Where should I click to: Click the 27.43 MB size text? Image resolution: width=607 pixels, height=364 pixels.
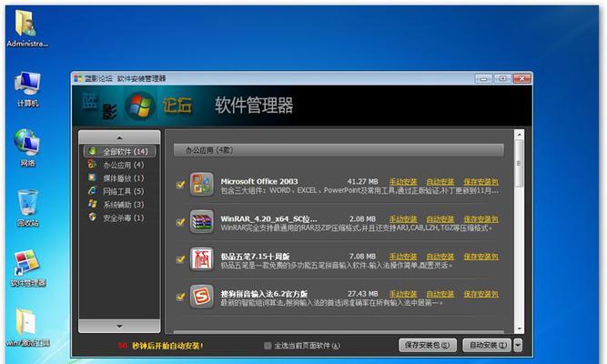(x=362, y=294)
